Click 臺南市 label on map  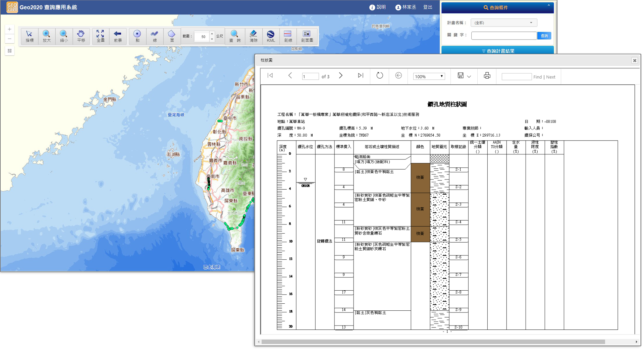(x=213, y=176)
